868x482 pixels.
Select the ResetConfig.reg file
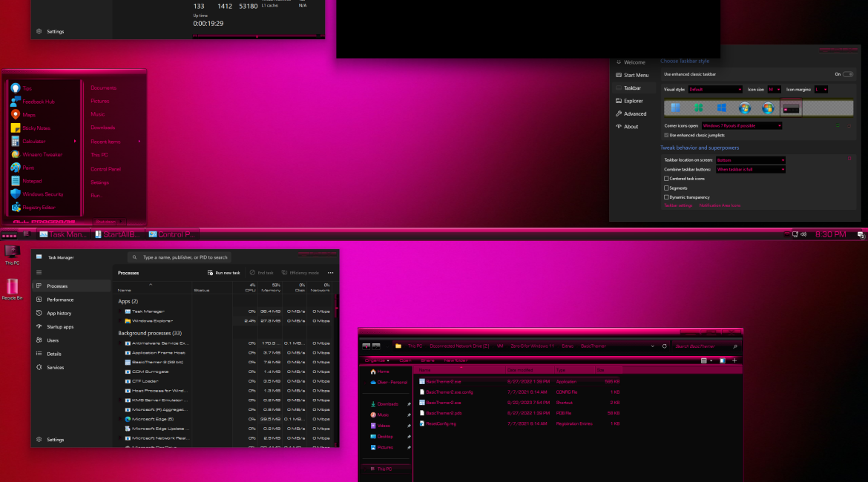coord(444,423)
